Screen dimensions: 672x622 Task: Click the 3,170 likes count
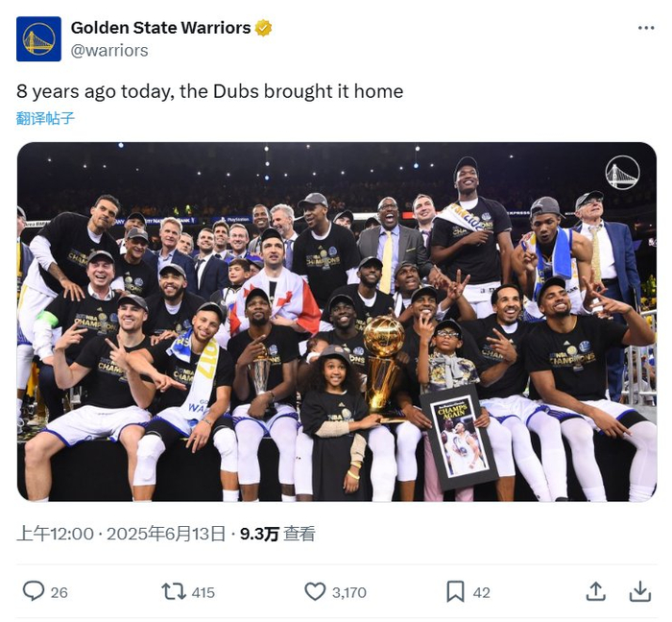(x=349, y=592)
